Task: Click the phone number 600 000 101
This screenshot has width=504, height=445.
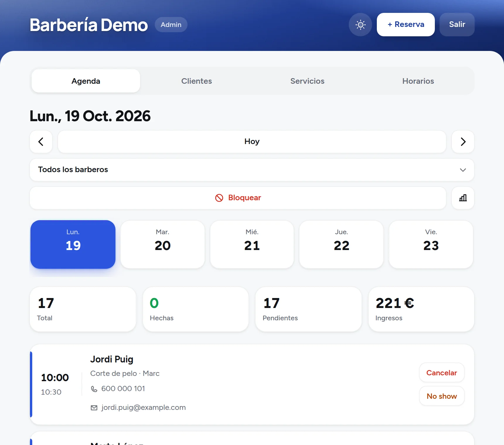Action: [123, 389]
